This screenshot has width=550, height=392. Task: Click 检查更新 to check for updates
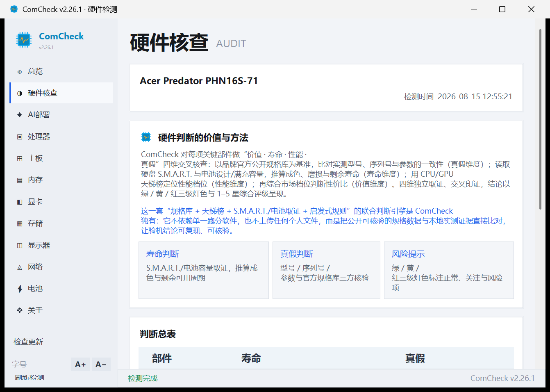[28, 342]
